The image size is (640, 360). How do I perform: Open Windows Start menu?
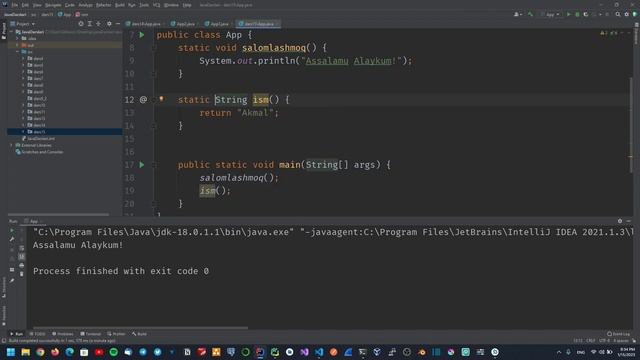pos(11,352)
